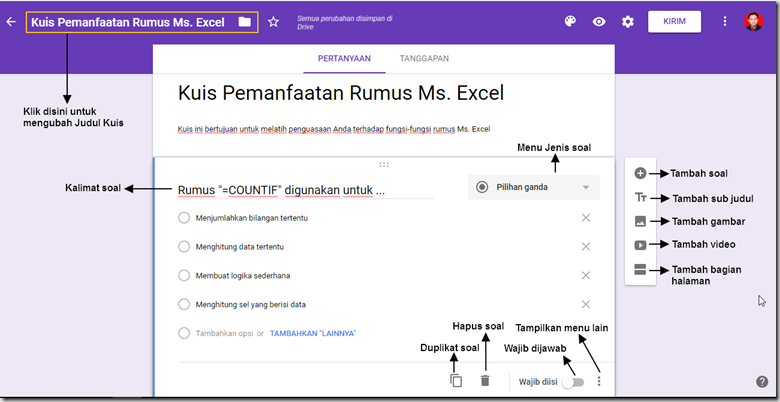
Task: Delete the question using the trash icon
Action: pos(485,381)
